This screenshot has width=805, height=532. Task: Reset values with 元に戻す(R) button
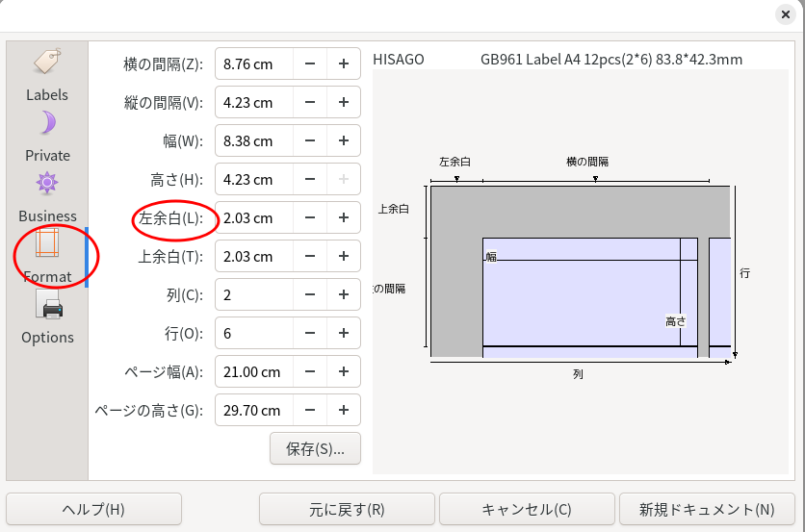[347, 509]
